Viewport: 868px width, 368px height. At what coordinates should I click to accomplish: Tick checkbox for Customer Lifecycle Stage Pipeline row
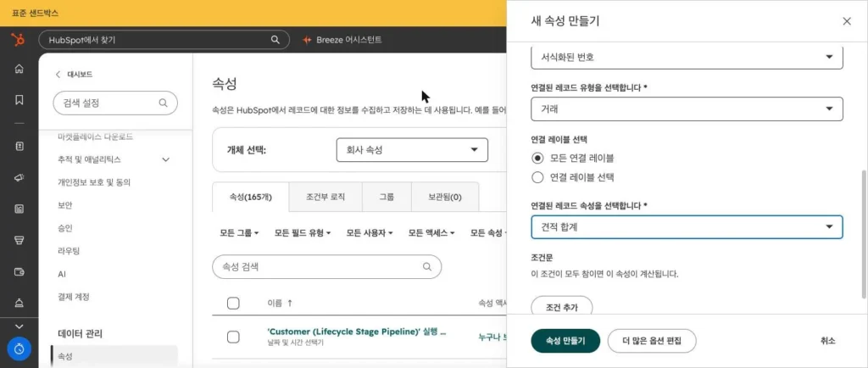pos(234,337)
